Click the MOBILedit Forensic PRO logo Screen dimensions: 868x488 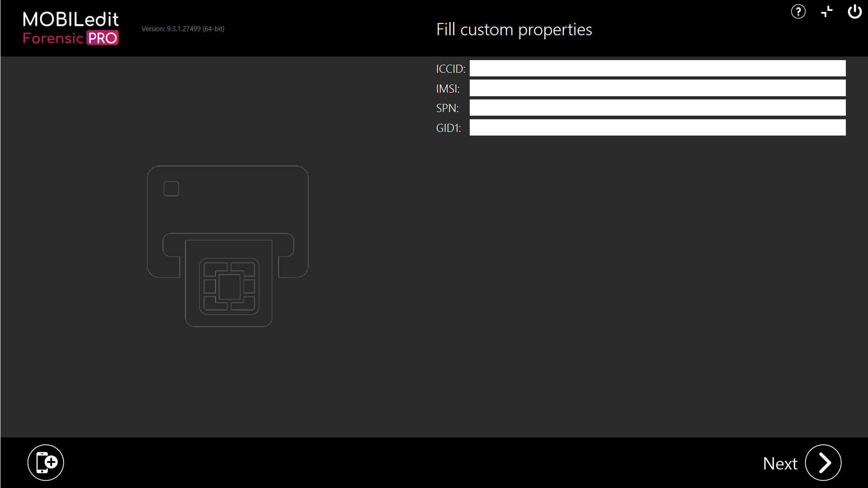click(71, 28)
